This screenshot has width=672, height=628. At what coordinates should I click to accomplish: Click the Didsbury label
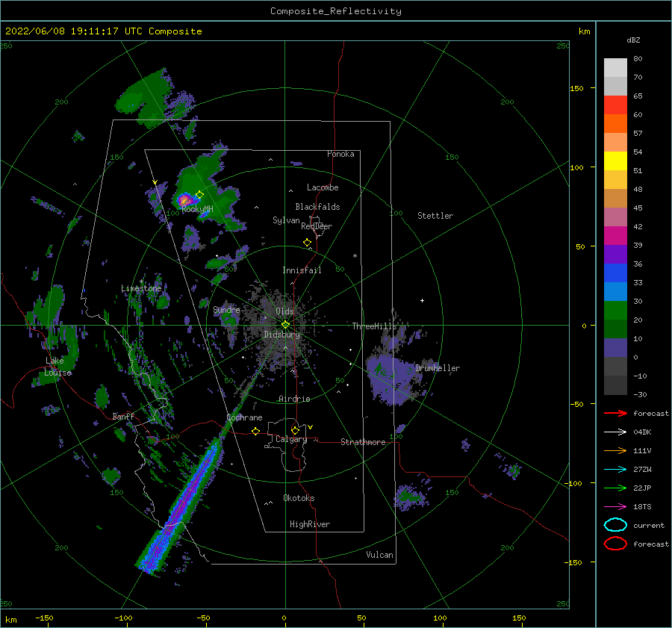point(281,335)
